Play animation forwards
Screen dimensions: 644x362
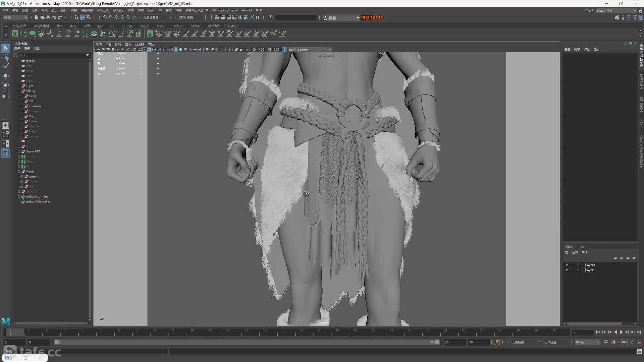(621, 332)
